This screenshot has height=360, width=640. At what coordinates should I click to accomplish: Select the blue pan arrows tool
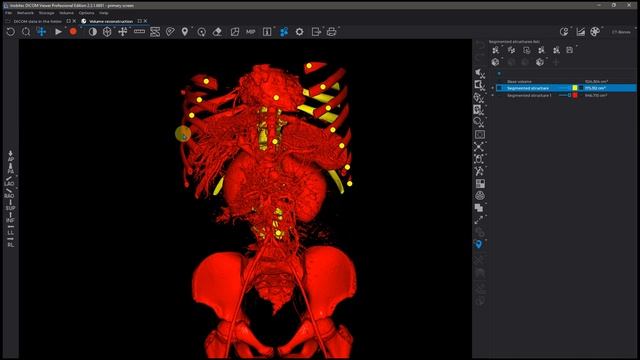pos(42,32)
